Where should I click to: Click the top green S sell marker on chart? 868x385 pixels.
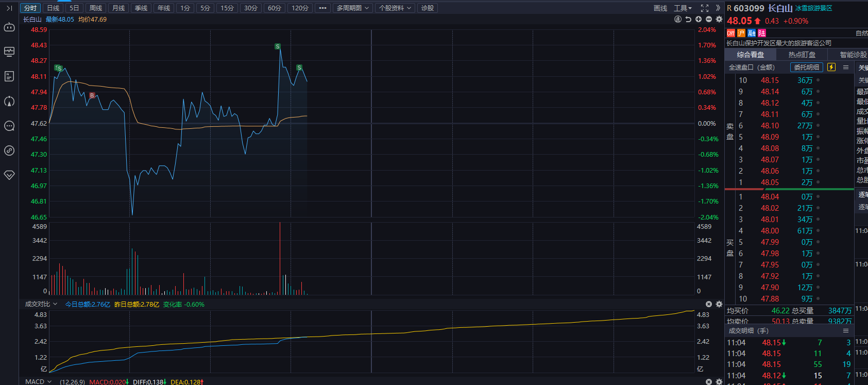278,47
